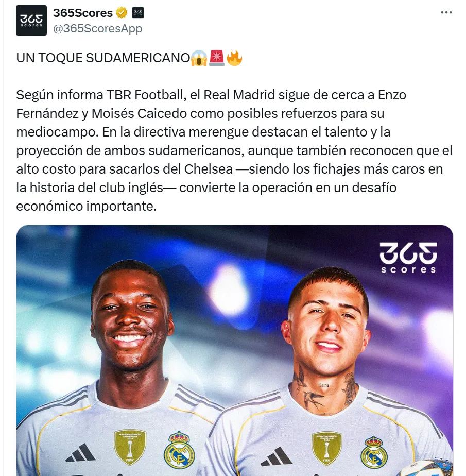
Task: Click the gold FIFA badge on untattooed player's jersey
Action: tap(130, 446)
